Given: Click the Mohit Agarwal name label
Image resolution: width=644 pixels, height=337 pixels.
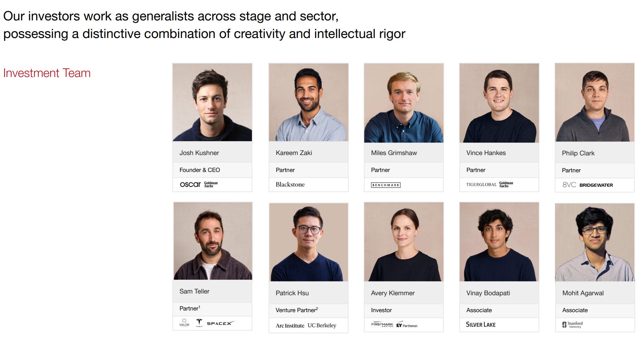Looking at the screenshot, I should pyautogui.click(x=583, y=293).
